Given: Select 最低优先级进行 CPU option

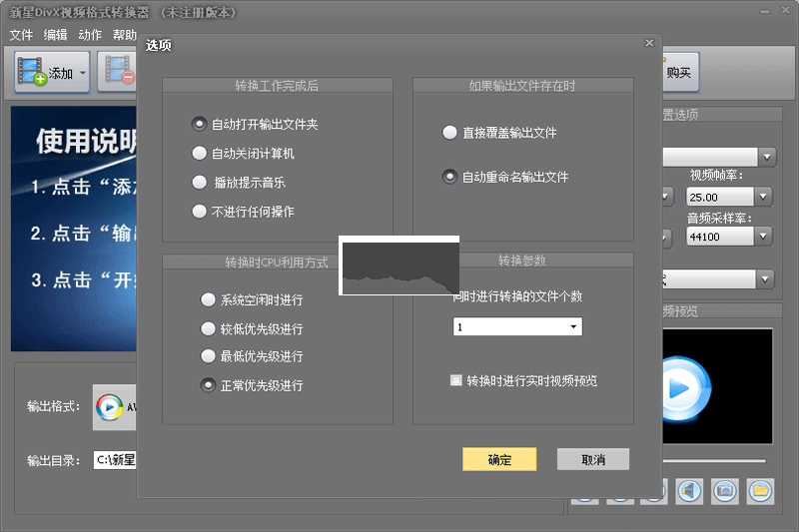Looking at the screenshot, I should 208,356.
